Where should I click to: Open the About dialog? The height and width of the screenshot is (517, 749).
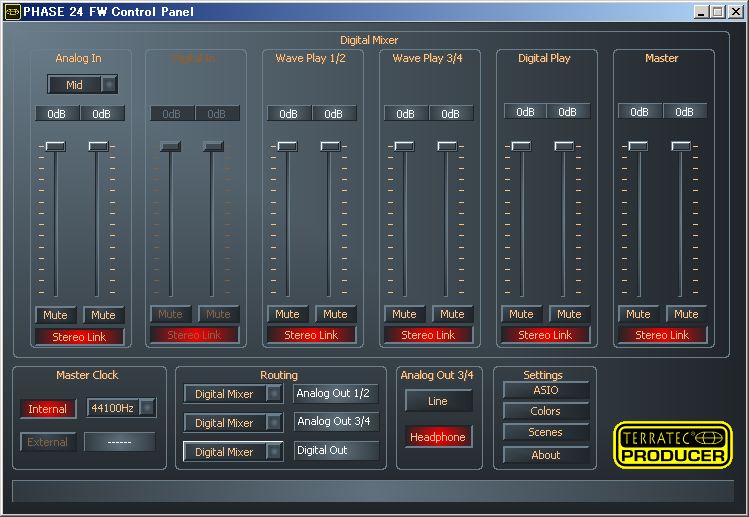(546, 455)
